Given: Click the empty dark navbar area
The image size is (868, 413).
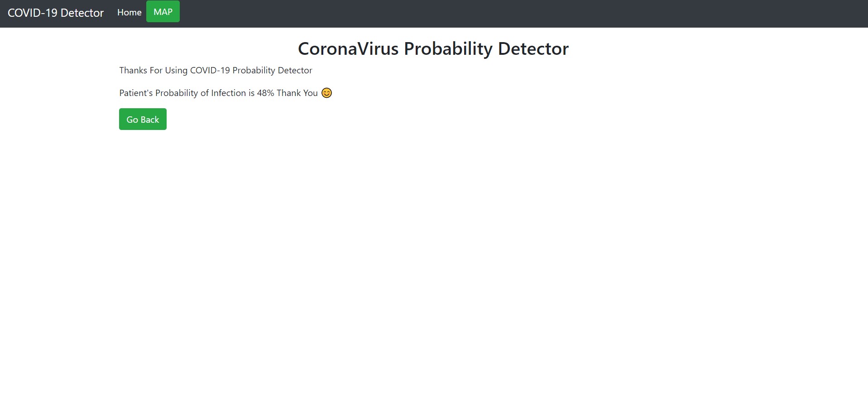Looking at the screenshot, I should [521, 14].
